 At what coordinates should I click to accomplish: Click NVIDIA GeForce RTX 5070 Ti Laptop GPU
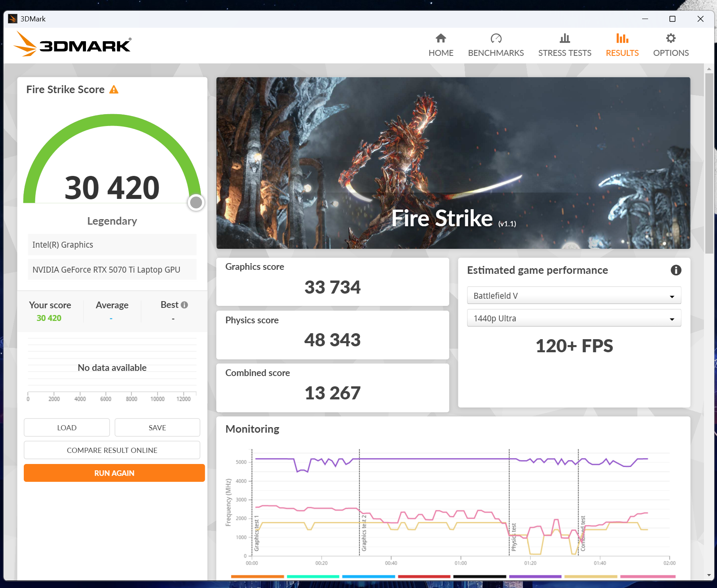[x=112, y=270]
